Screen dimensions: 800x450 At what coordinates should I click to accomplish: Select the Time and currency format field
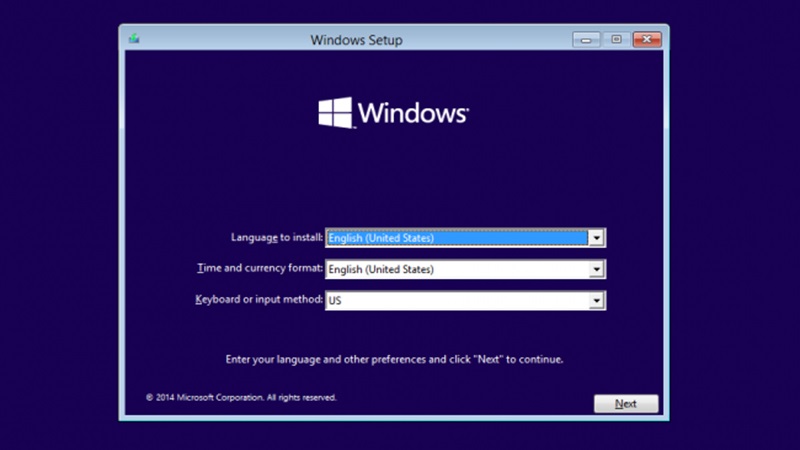465,269
